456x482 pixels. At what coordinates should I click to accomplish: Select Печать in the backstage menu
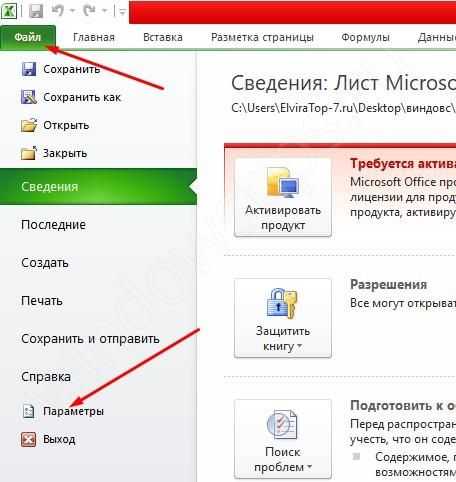coord(42,301)
